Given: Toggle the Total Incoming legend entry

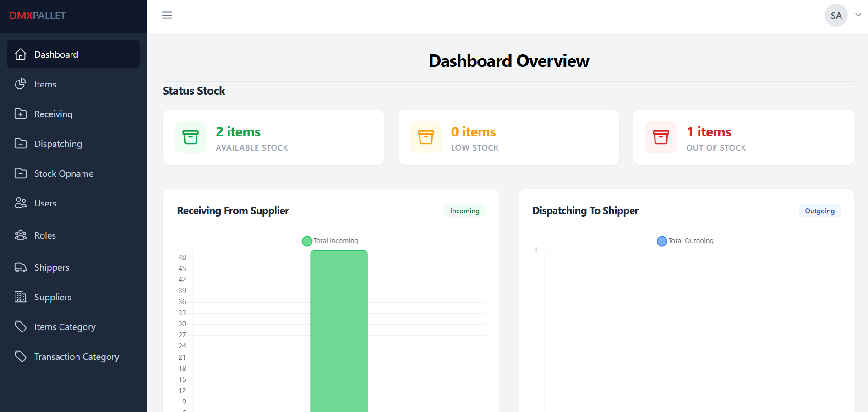Looking at the screenshot, I should point(330,241).
